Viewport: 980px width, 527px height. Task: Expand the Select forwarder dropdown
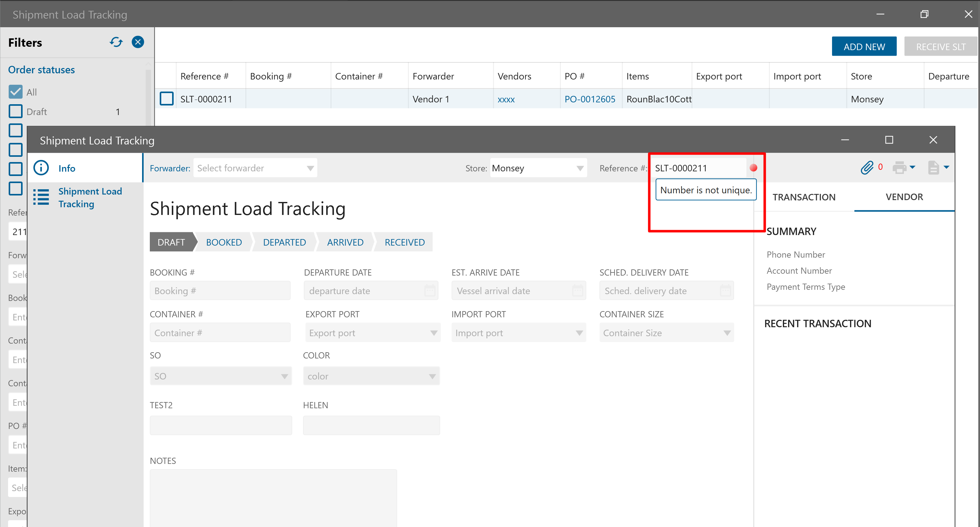click(310, 168)
